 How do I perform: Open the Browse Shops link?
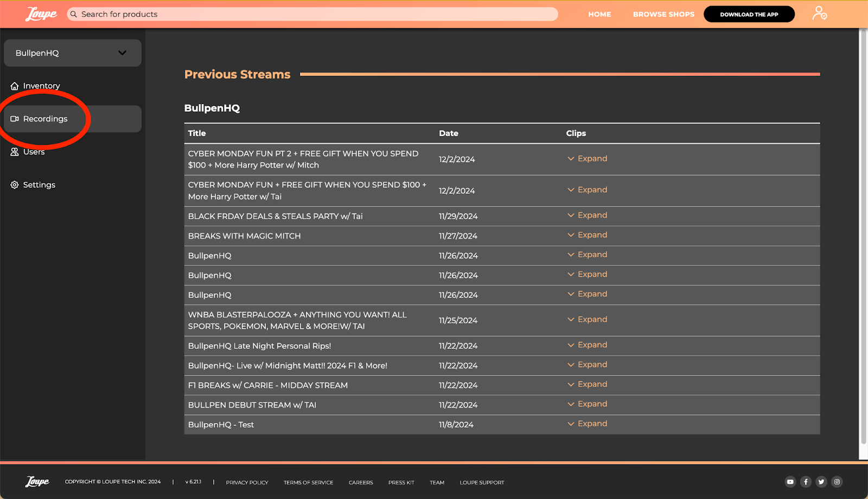point(663,14)
